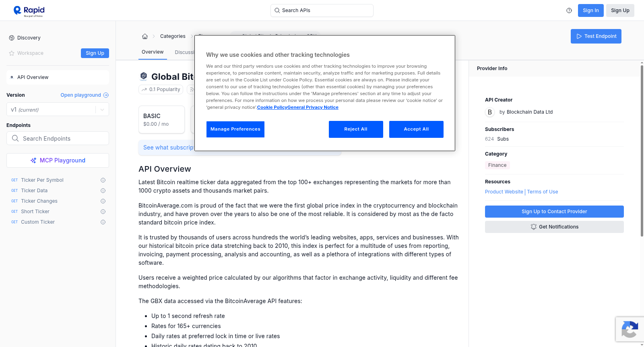Open info icon for Short Ticker

[103, 212]
